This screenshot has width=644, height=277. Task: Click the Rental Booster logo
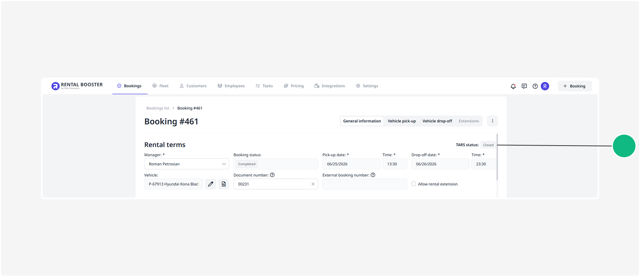(x=77, y=86)
